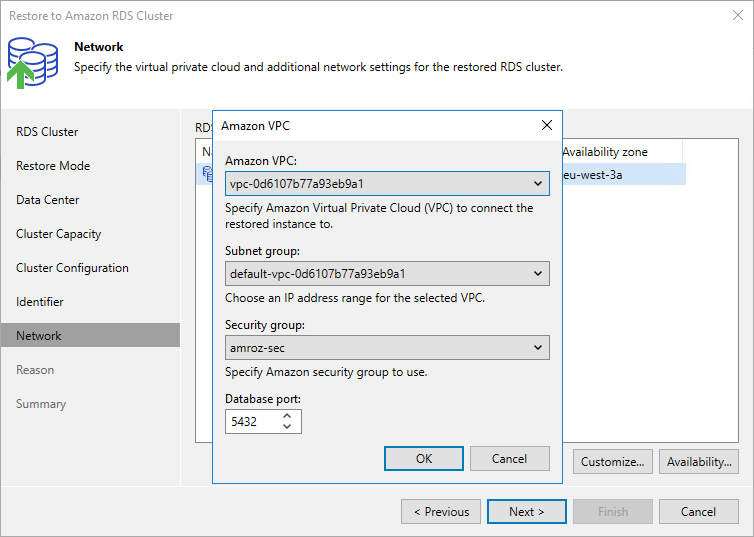Switch to the Restore Mode step

[x=53, y=166]
